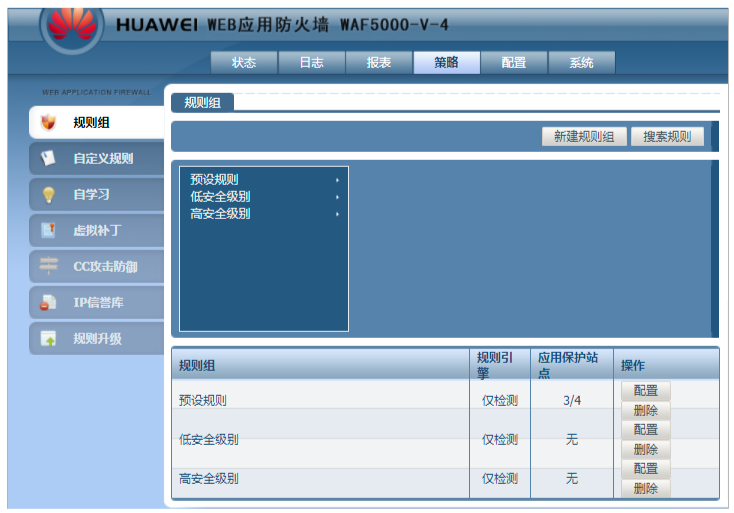734x513 pixels.
Task: Click the light bulb icon beside 自学习
Action: pyautogui.click(x=48, y=194)
